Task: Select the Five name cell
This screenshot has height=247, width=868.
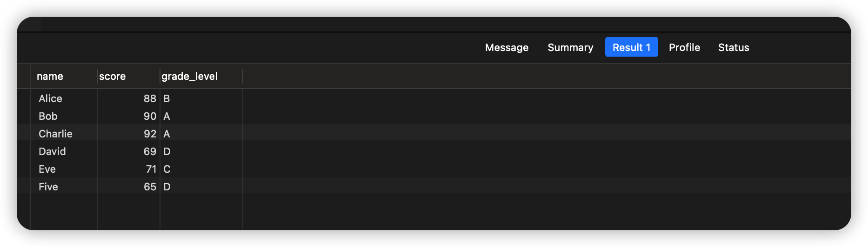Action: 48,187
